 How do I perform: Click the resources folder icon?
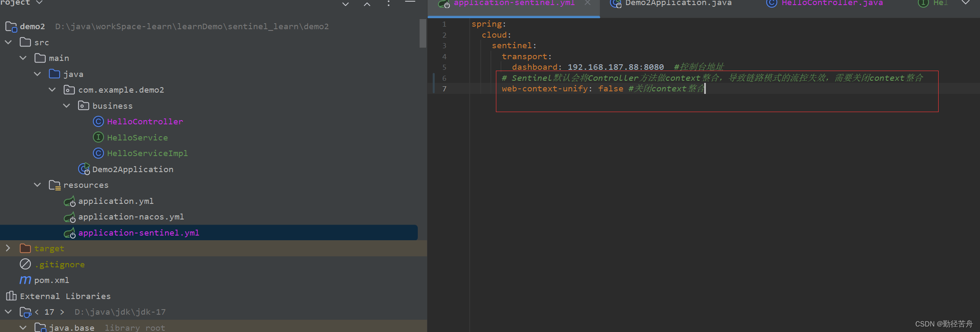pyautogui.click(x=55, y=185)
